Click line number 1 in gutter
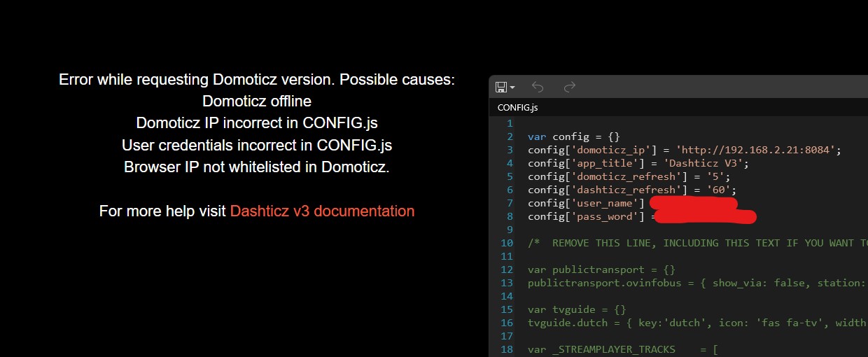Viewport: 868px width, 357px height. click(510, 123)
